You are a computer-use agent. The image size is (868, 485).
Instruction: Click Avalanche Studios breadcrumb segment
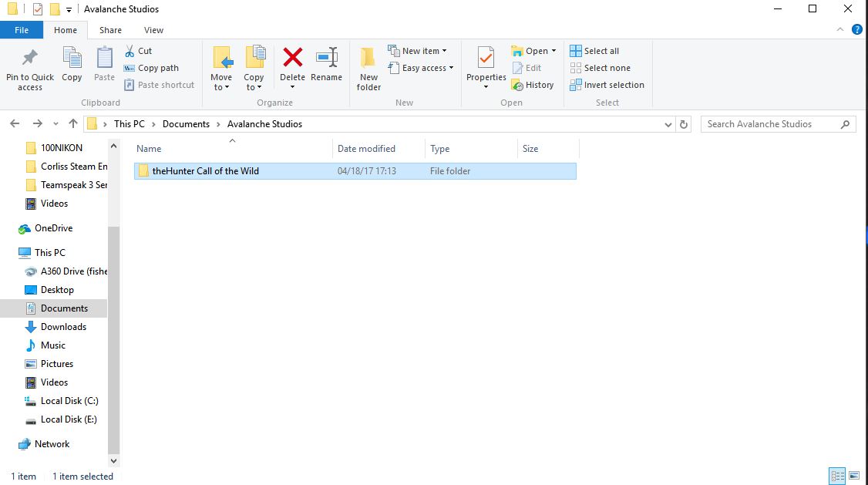click(x=264, y=124)
